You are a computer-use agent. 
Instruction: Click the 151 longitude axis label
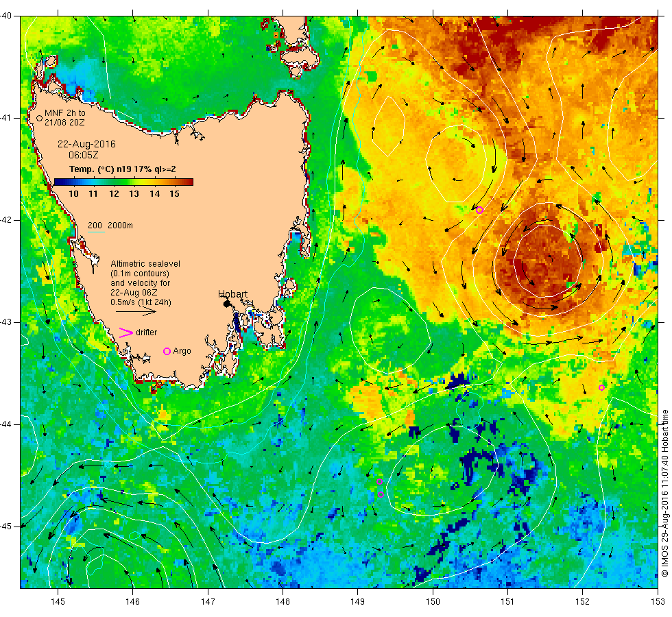tap(507, 602)
